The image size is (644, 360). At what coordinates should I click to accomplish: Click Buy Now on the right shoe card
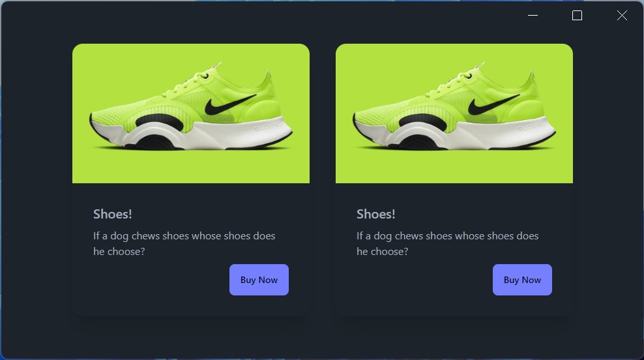pos(522,279)
